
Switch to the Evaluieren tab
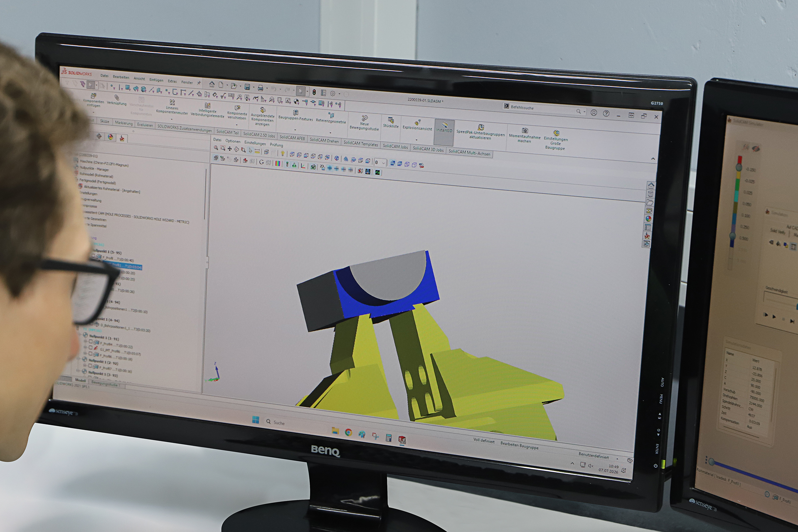[x=145, y=125]
